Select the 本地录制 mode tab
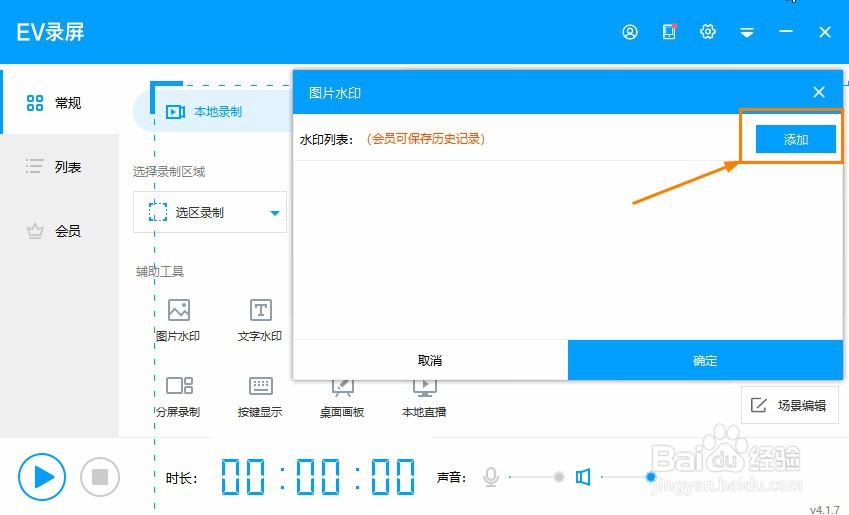 click(x=211, y=112)
